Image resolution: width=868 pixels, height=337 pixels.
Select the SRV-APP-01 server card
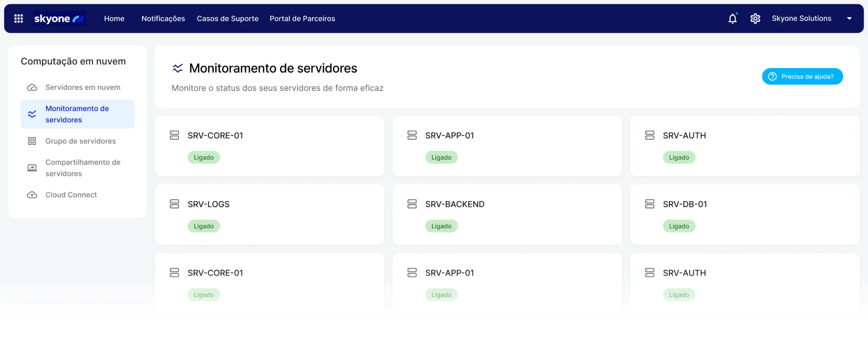[507, 146]
